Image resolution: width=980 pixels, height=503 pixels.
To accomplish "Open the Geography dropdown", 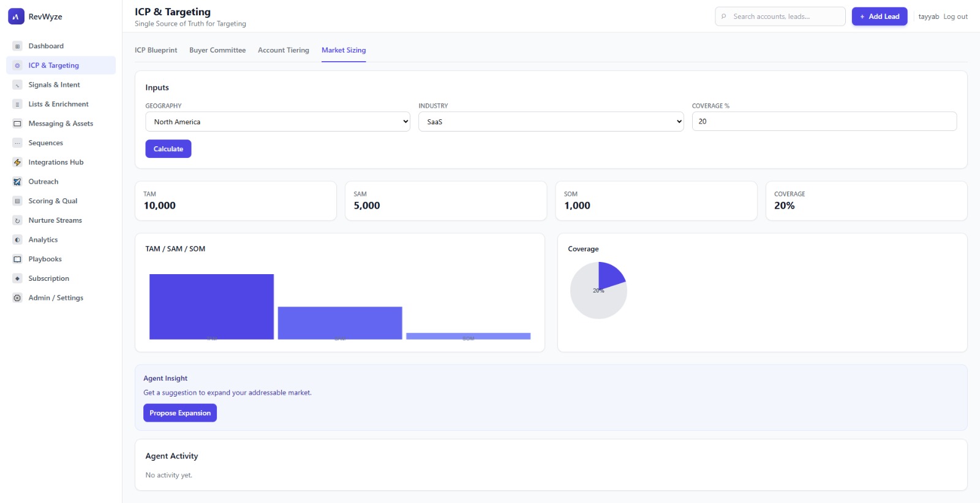I will [277, 122].
